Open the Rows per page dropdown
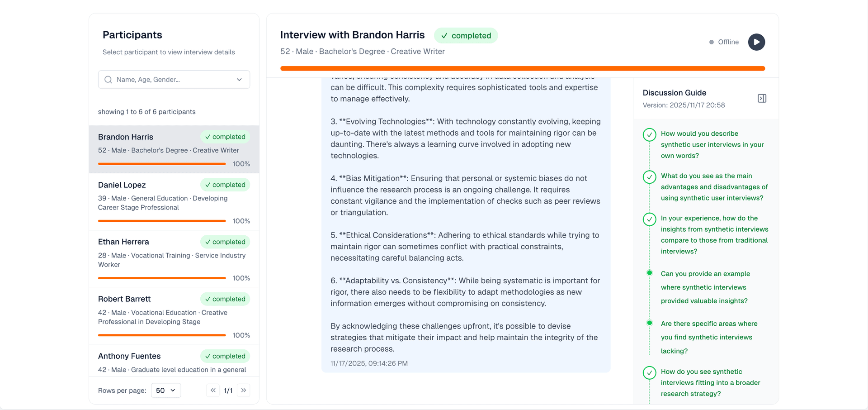This screenshot has width=868, height=410. (x=166, y=390)
